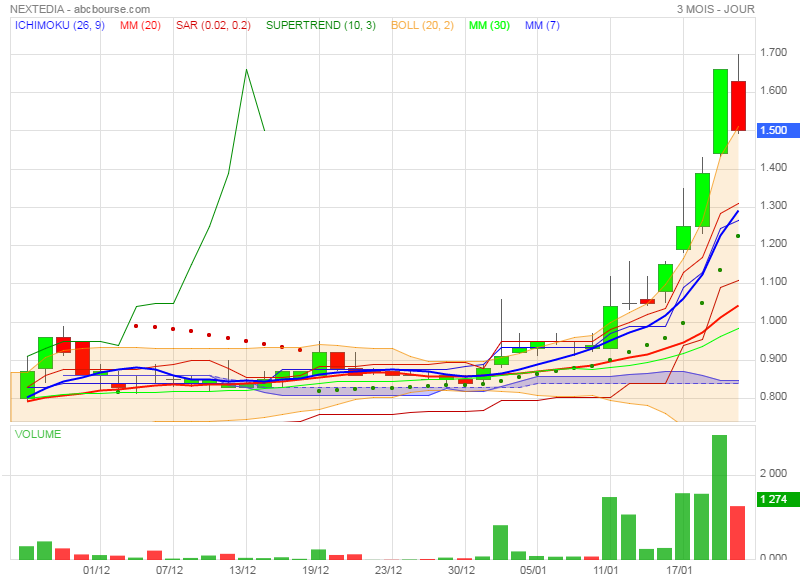The height and width of the screenshot is (580, 800).
Task: Click the NEXTEDIA - abcbourse.com title
Action: tap(80, 9)
